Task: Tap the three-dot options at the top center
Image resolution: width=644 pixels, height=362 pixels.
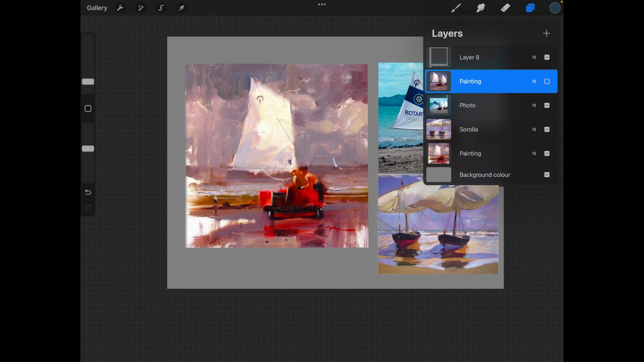Action: (x=322, y=4)
